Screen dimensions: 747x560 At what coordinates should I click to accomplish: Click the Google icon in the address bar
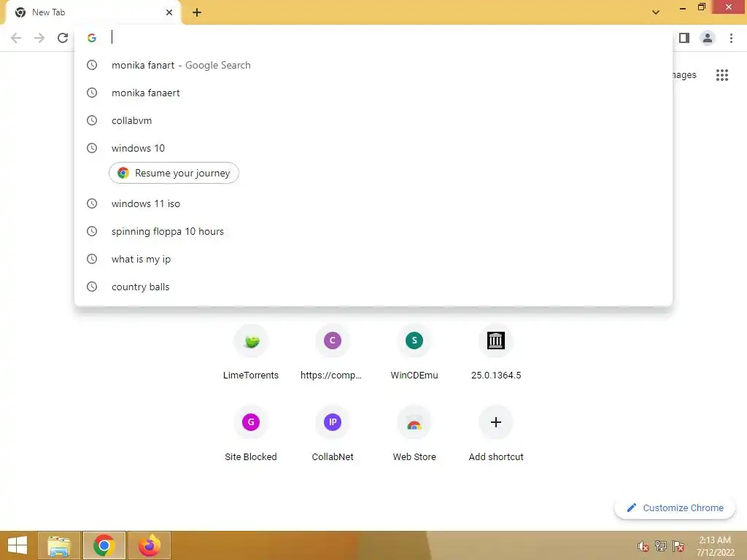[x=92, y=38]
